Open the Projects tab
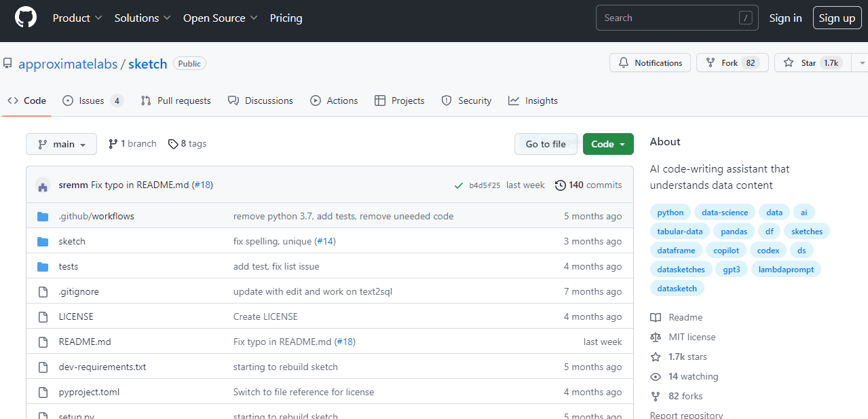Viewport: 868px width, 419px height. click(400, 101)
